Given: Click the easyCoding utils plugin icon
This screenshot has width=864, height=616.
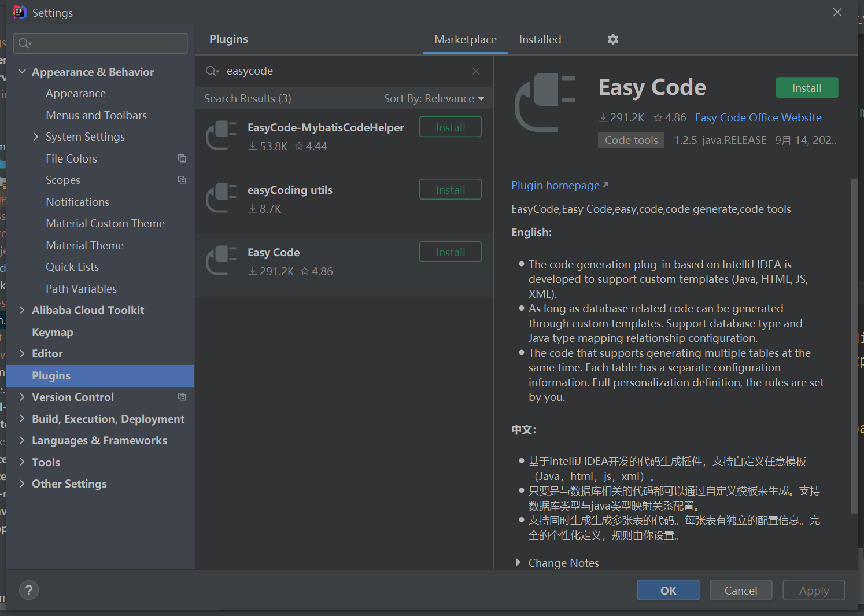Looking at the screenshot, I should (221, 198).
